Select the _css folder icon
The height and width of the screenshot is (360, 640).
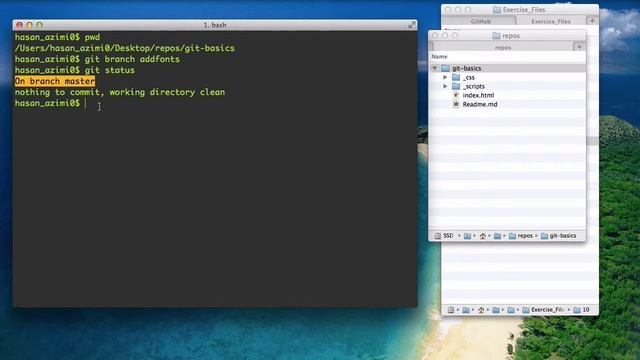[456, 77]
